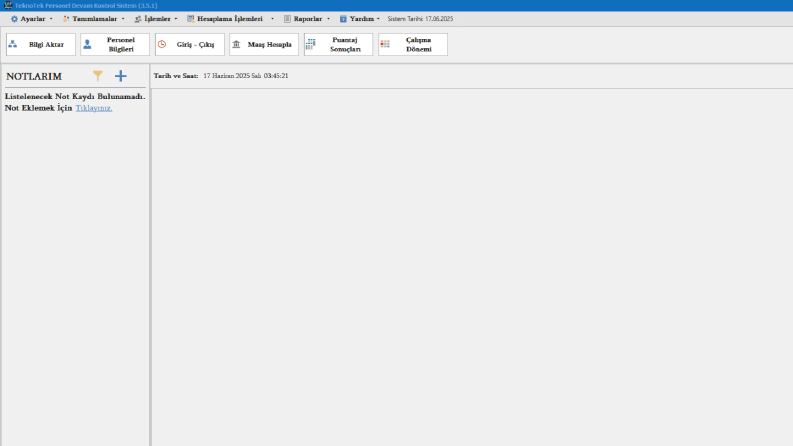The width and height of the screenshot is (793, 446).
Task: Click the Yardım help icon
Action: tap(343, 19)
